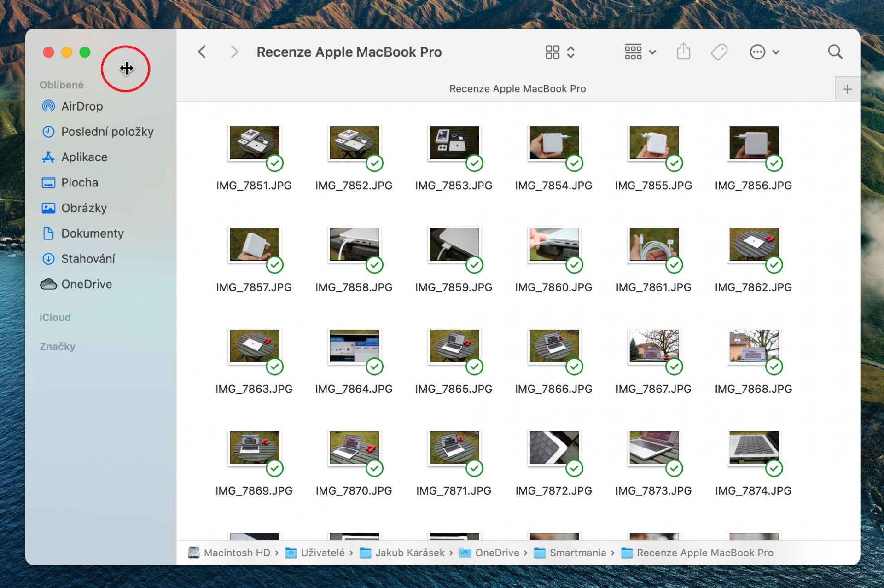Screen dimensions: 884x588
Task: Click Uživatelé in the path bar
Action: pyautogui.click(x=315, y=553)
